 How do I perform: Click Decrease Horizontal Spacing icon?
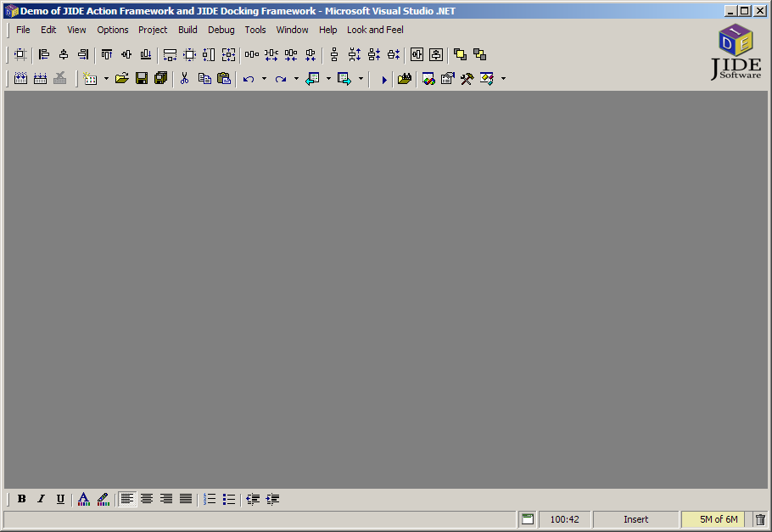[x=291, y=54]
